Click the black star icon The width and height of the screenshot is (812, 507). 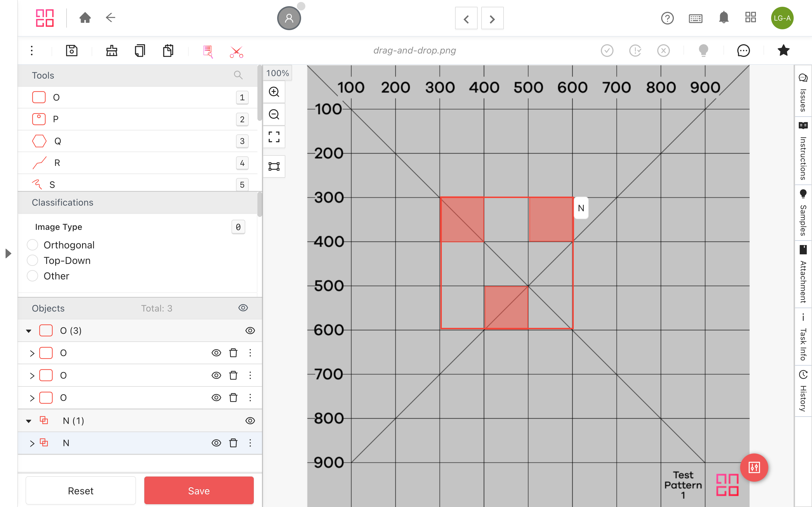pyautogui.click(x=783, y=51)
